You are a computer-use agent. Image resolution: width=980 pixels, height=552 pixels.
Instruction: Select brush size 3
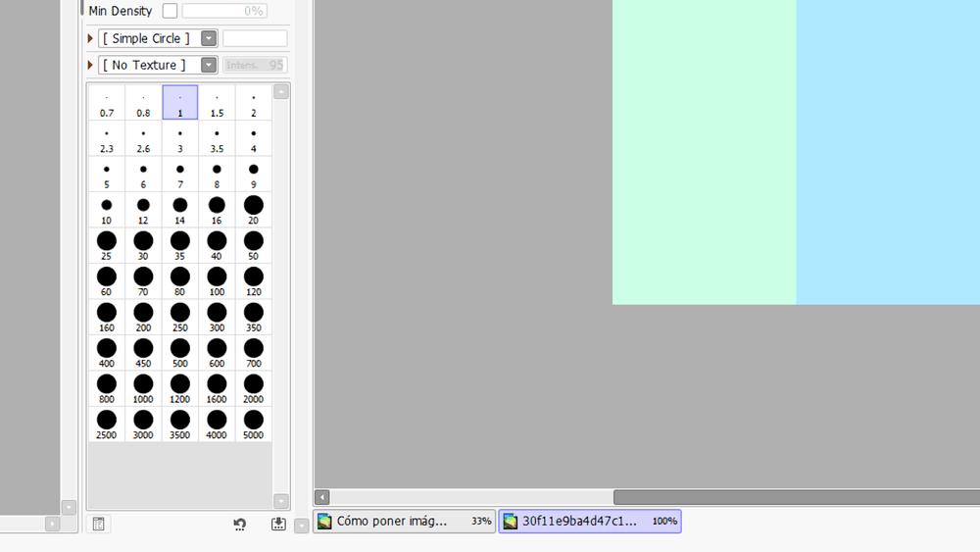180,138
